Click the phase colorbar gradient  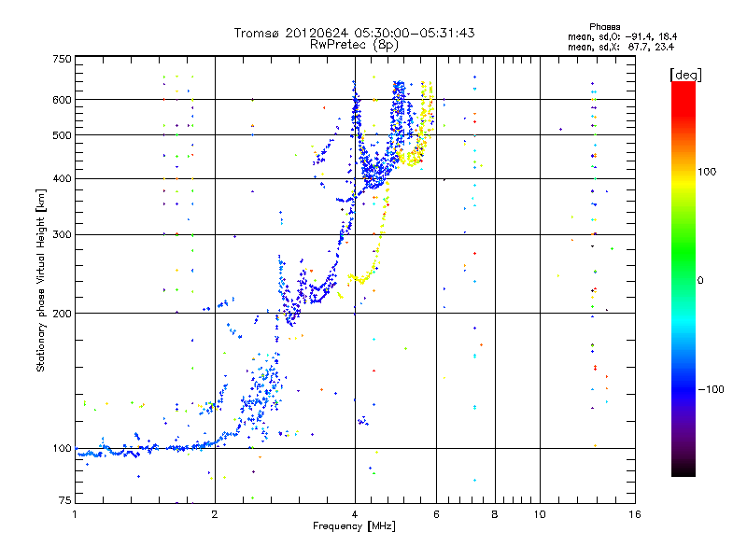(x=684, y=279)
